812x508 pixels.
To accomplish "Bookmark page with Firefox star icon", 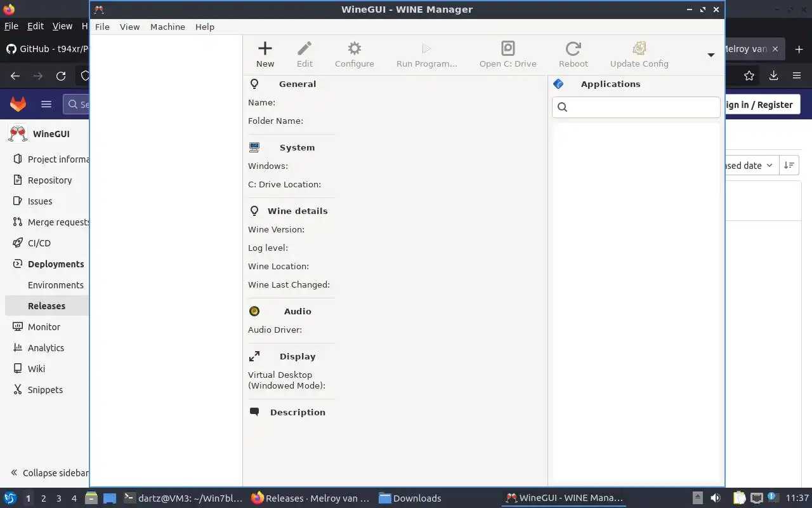I will 749,76.
